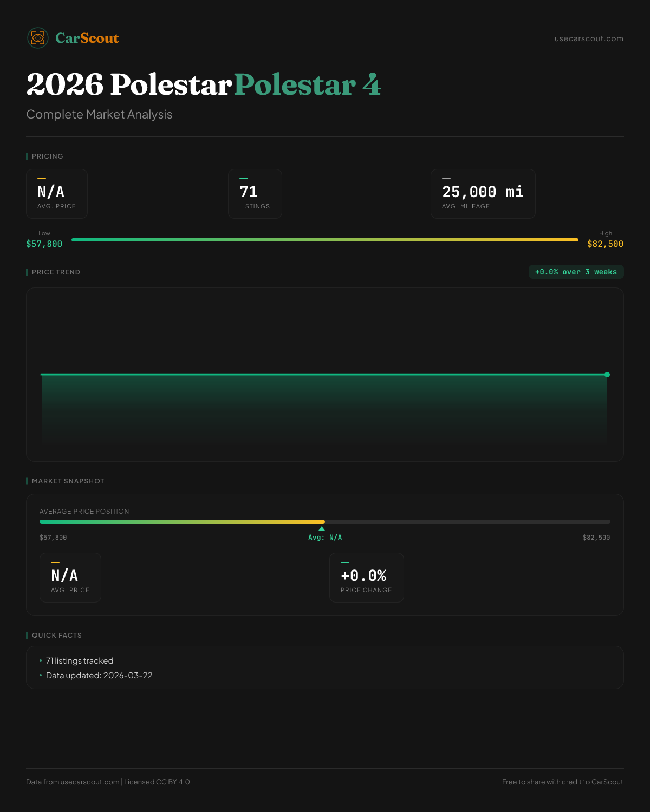Select the 71 Listings card
This screenshot has height=812, width=650.
pos(255,194)
